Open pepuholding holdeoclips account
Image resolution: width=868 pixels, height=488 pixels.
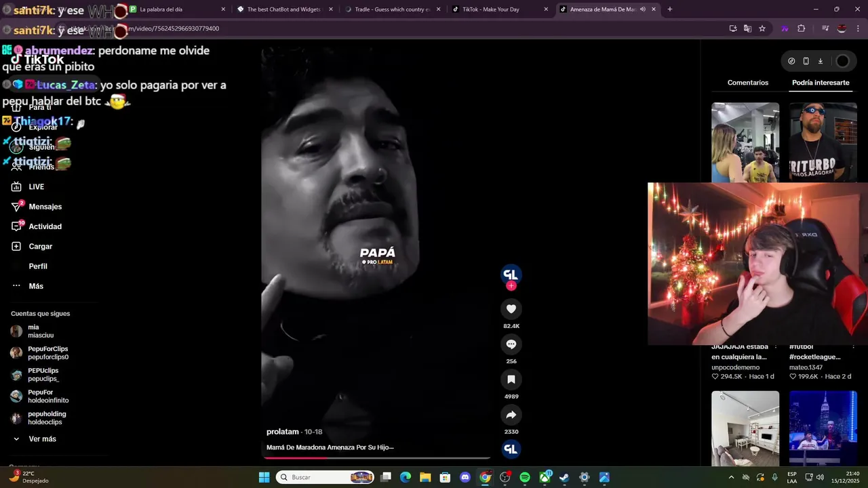(x=46, y=418)
